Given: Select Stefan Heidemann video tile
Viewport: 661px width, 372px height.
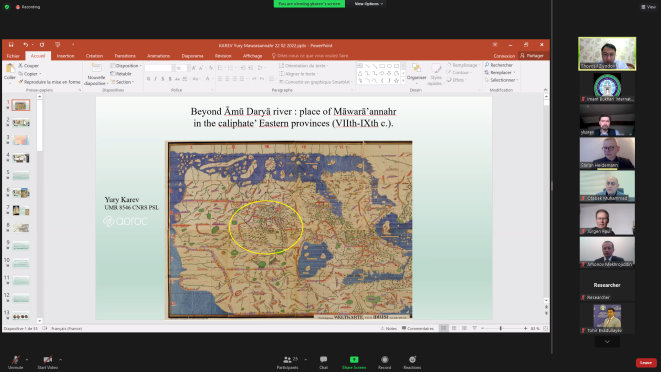Looking at the screenshot, I should coord(607,153).
